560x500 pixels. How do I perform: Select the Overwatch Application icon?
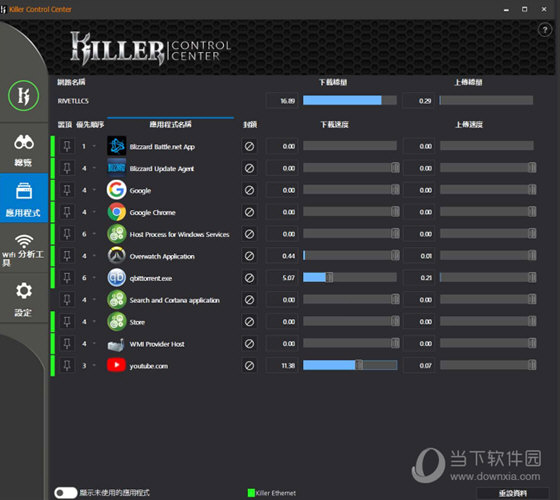[x=116, y=256]
